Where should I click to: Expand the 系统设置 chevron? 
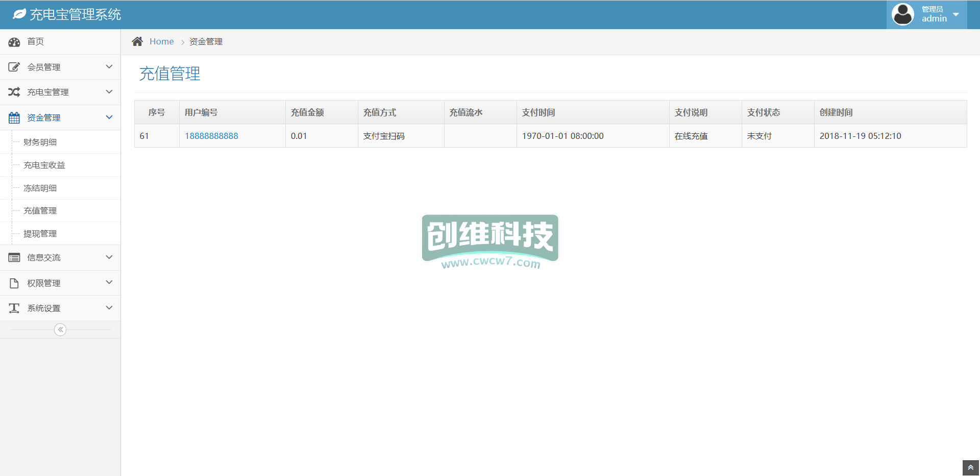pyautogui.click(x=109, y=308)
